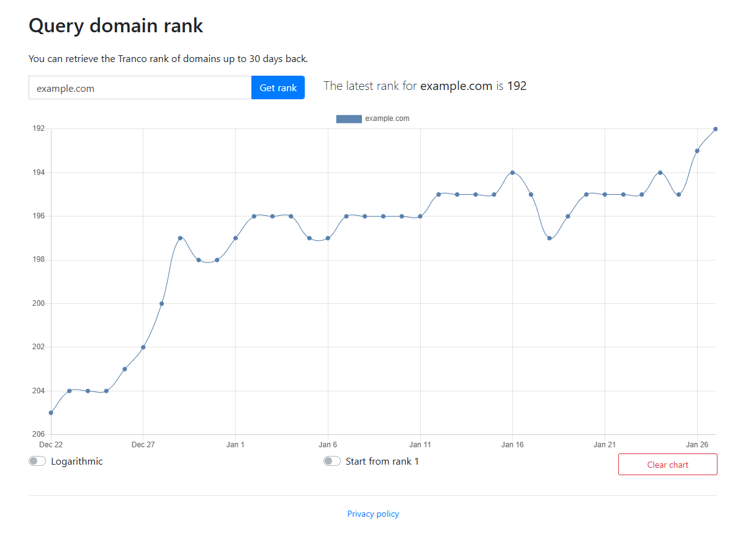The width and height of the screenshot is (756, 549).
Task: Select the Jan 1 data point on chart
Action: click(x=235, y=238)
